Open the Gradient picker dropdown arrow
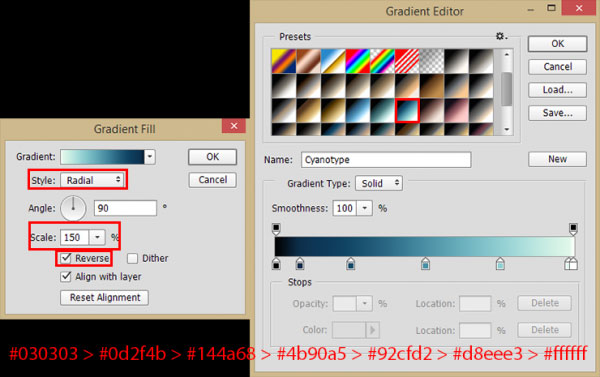The width and height of the screenshot is (600, 377). (150, 157)
